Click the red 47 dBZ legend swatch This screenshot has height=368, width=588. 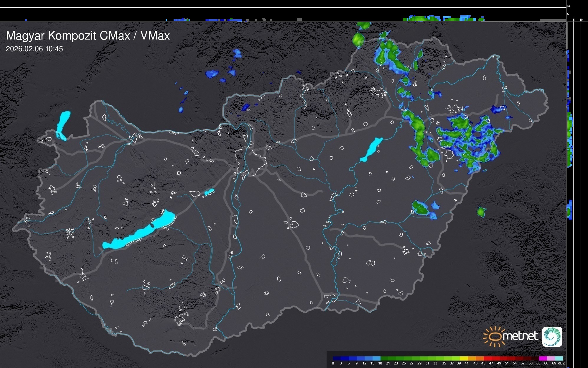point(495,358)
